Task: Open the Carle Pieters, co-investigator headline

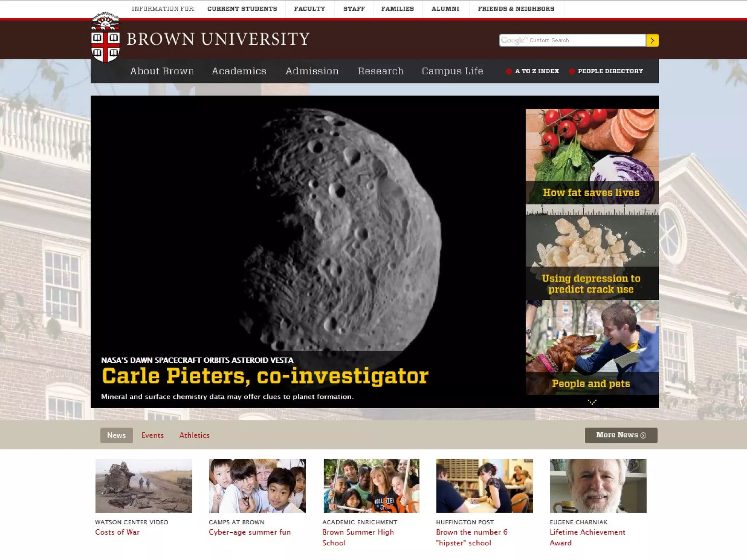Action: 265,376
